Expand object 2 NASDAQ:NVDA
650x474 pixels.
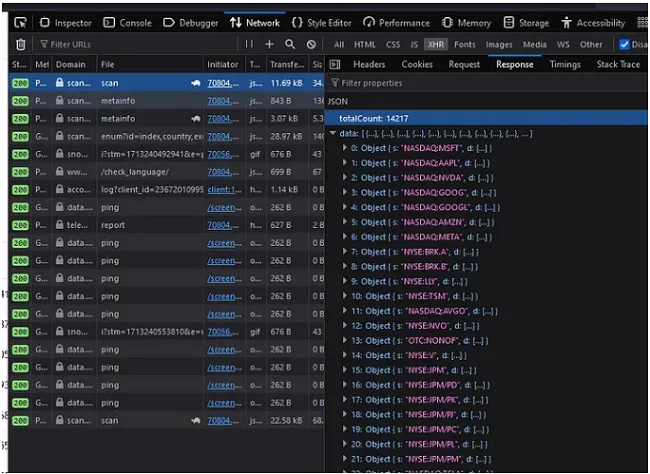click(344, 177)
